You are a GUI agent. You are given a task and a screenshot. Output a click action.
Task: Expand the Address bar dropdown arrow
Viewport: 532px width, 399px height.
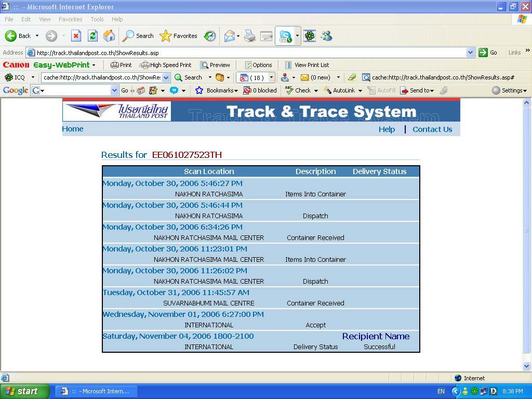coord(470,52)
